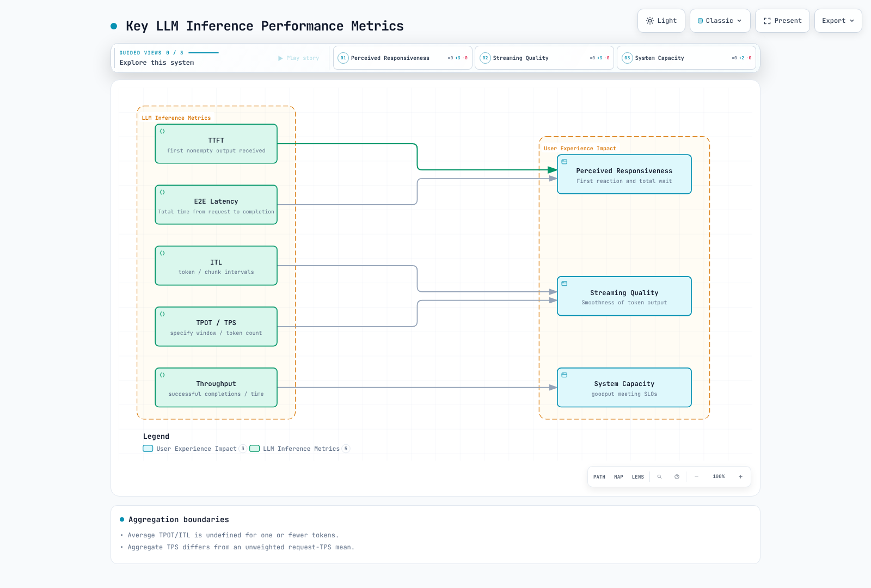The width and height of the screenshot is (871, 588).
Task: Click the LLM Inference Metrics group label
Action: pyautogui.click(x=176, y=118)
